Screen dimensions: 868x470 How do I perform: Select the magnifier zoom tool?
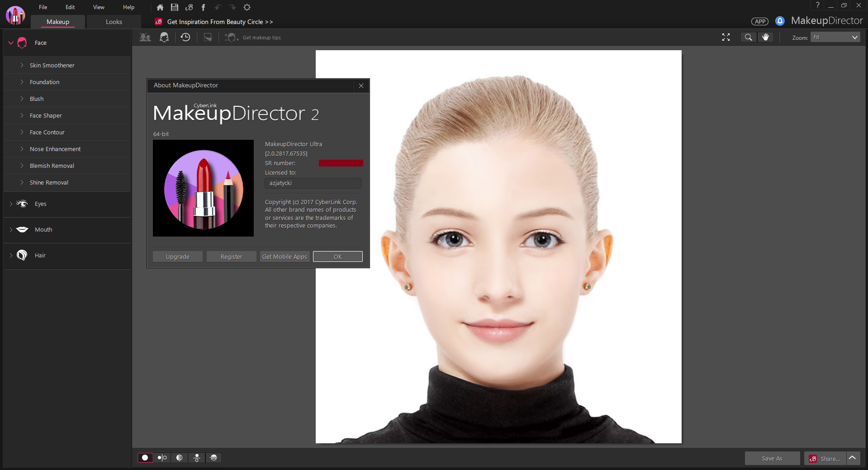coord(749,38)
